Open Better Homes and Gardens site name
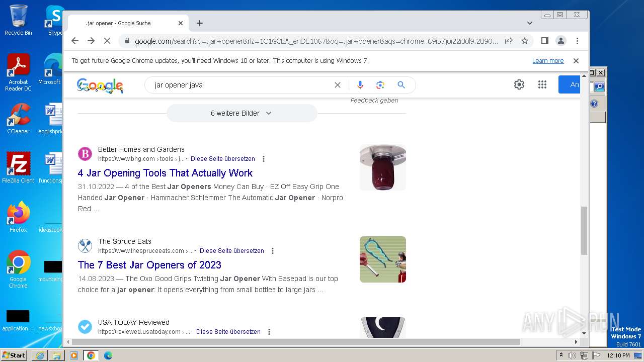The width and height of the screenshot is (644, 362). [141, 149]
